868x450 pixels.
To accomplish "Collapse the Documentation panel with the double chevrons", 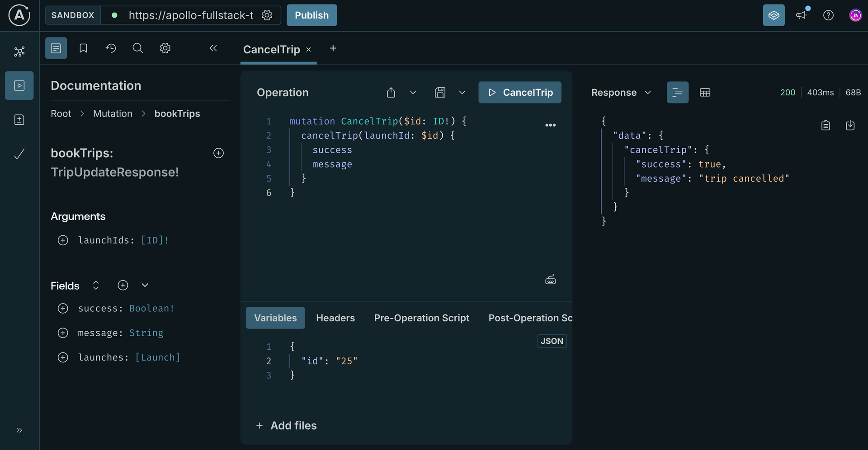I will (213, 48).
